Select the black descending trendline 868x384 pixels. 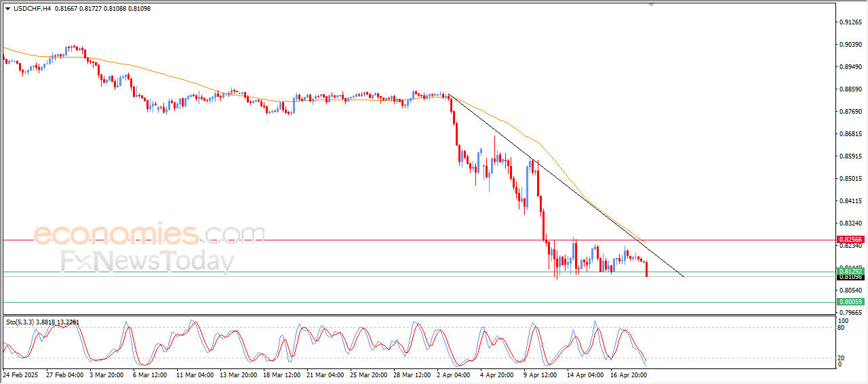tap(566, 185)
